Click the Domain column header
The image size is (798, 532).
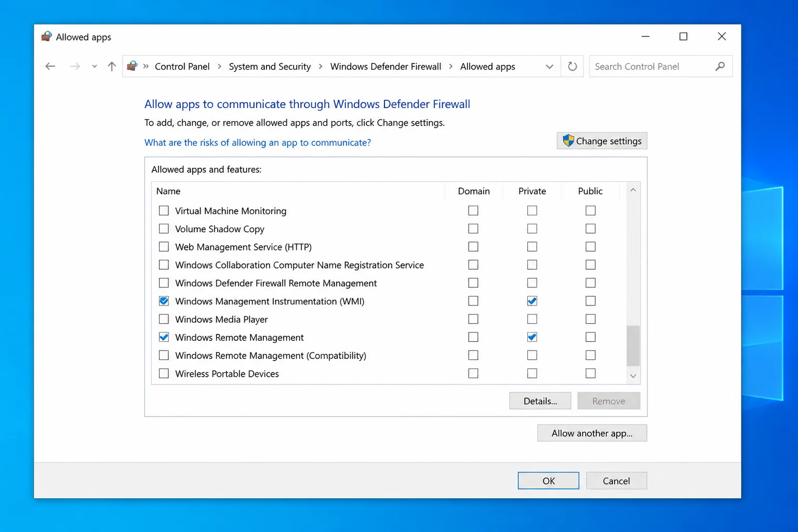point(474,191)
